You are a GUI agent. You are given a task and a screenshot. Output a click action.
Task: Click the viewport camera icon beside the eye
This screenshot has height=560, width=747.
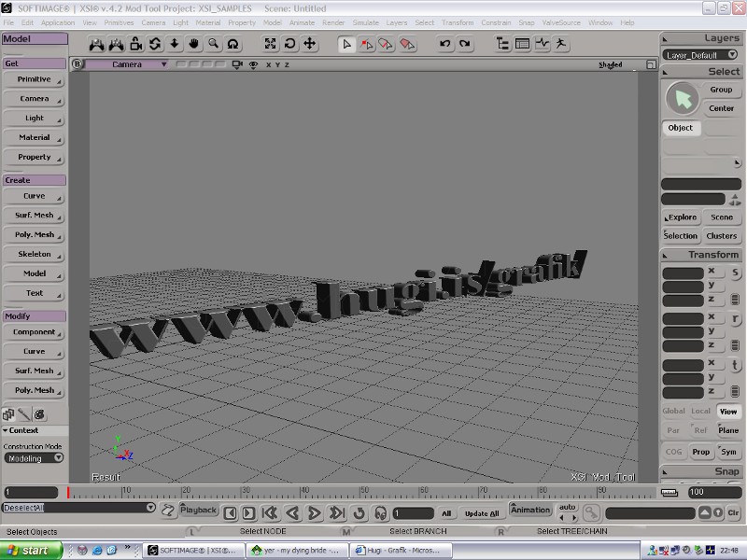[237, 64]
